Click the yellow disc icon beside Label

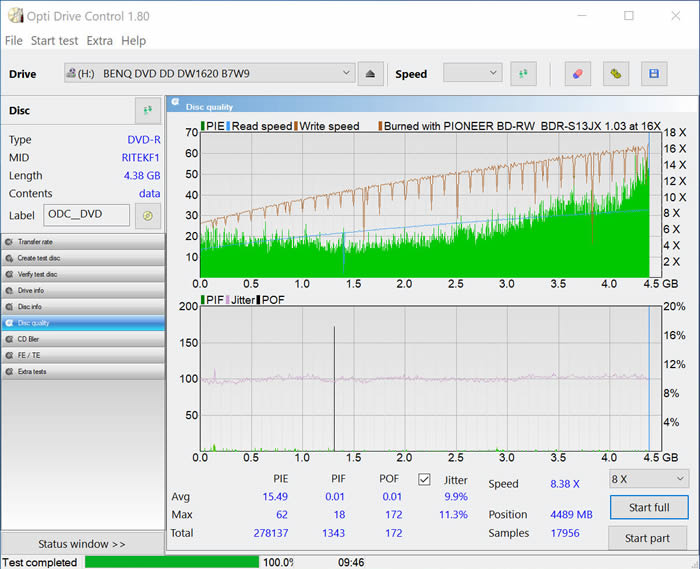148,215
